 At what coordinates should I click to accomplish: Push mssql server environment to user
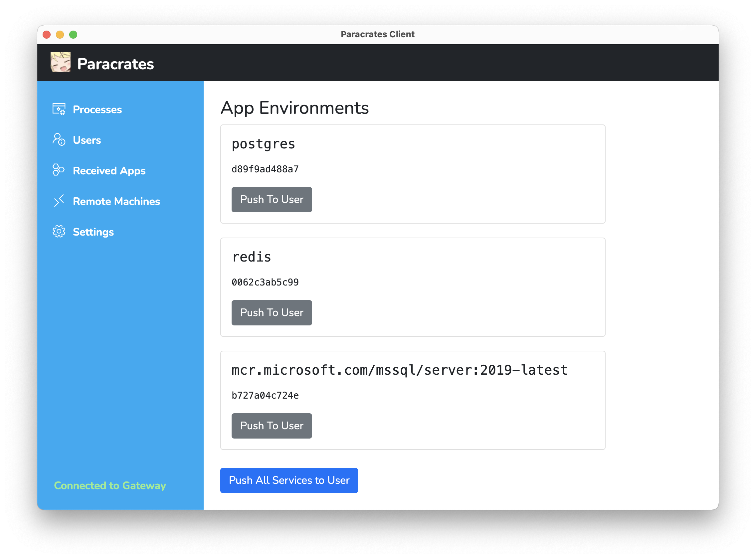click(272, 426)
